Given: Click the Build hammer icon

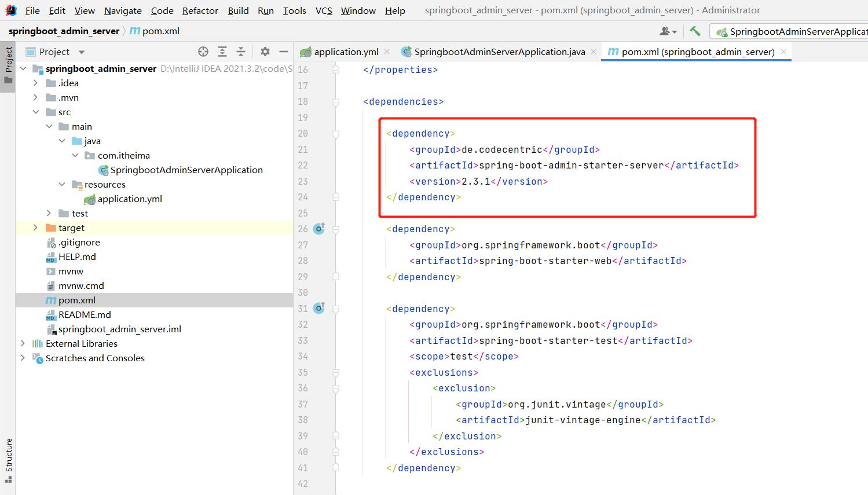Looking at the screenshot, I should 695,31.
